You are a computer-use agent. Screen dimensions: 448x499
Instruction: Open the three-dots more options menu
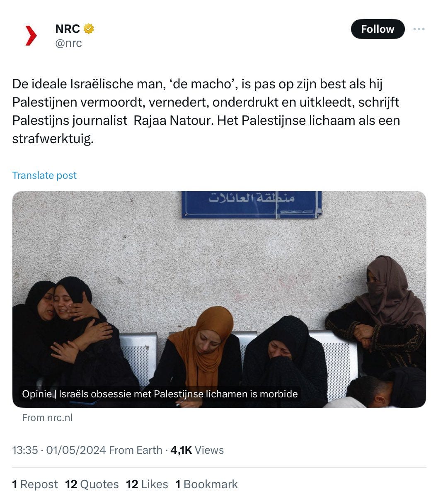tap(419, 29)
